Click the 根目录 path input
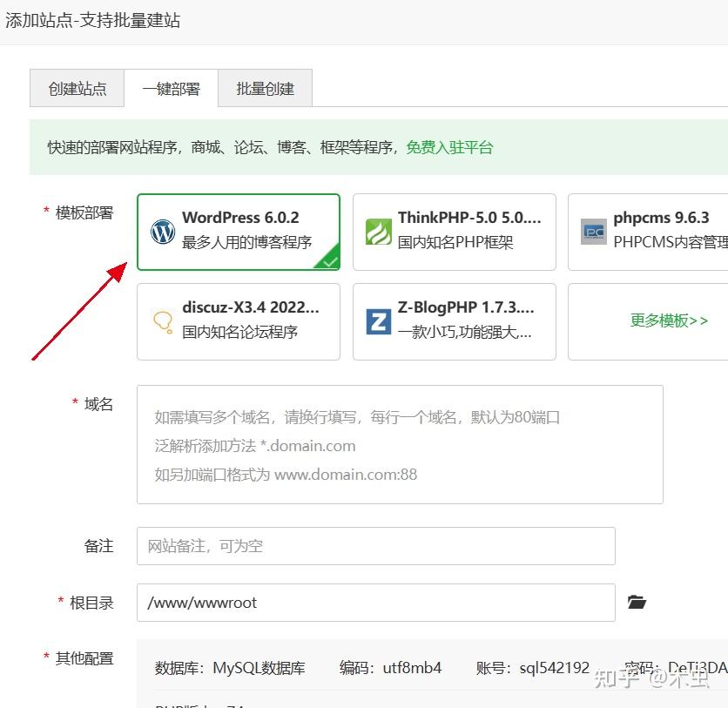728x708 pixels. pos(376,603)
